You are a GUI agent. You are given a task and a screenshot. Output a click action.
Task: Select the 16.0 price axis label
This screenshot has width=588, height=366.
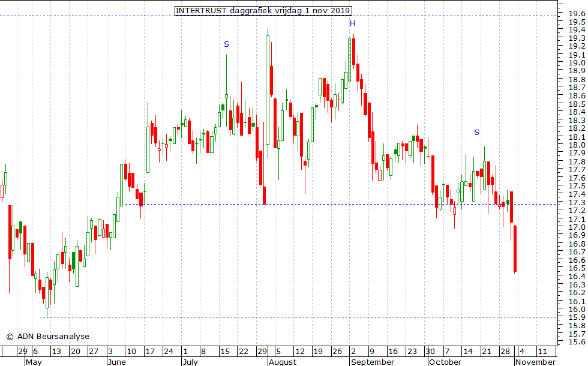click(x=577, y=310)
